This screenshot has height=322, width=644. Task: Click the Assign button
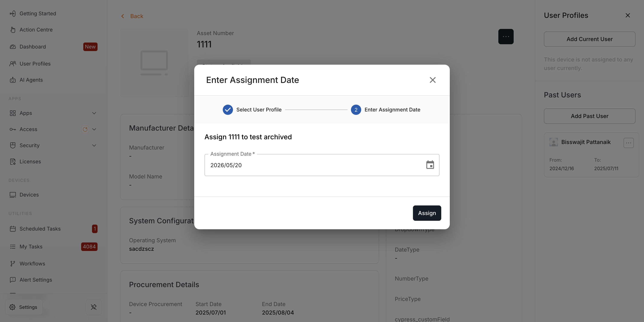(427, 213)
